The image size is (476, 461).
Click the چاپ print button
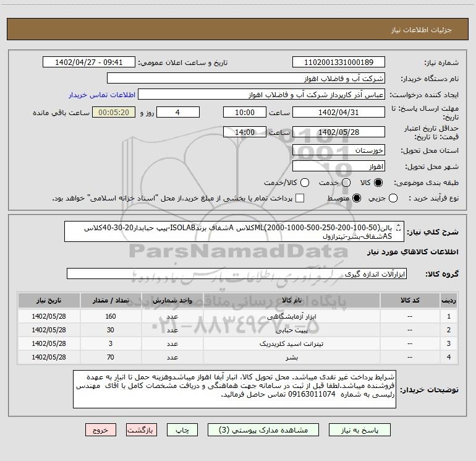pyautogui.click(x=182, y=430)
